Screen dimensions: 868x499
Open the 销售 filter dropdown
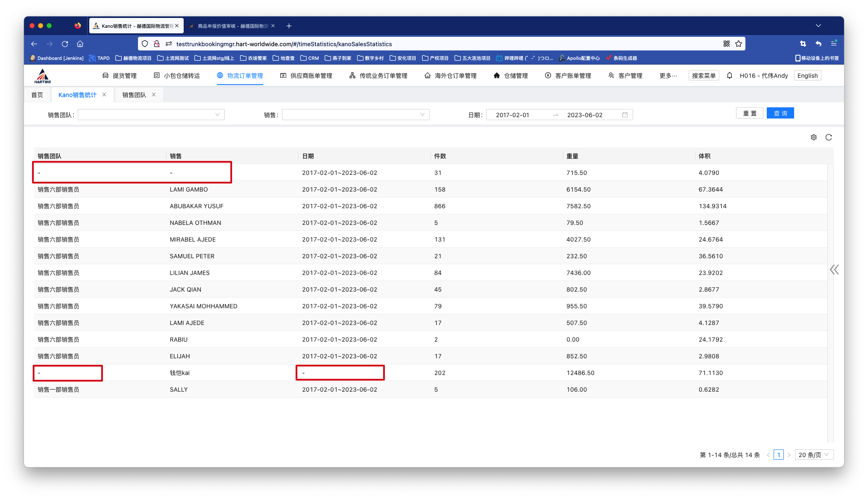point(355,115)
